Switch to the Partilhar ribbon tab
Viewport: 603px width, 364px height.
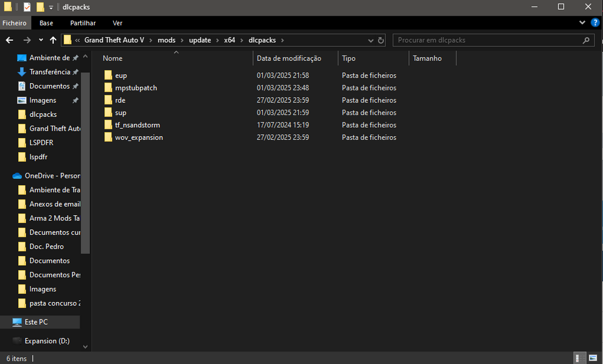coord(83,23)
